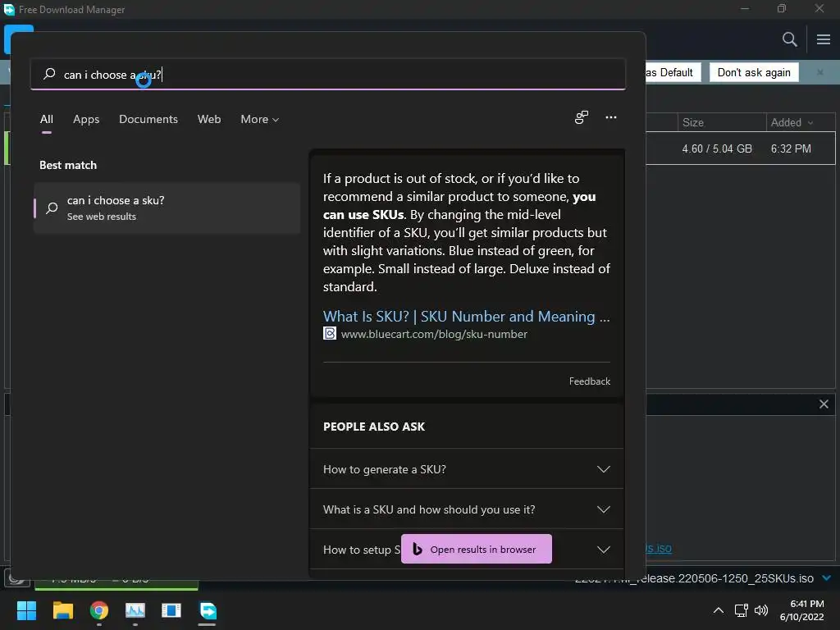This screenshot has width=840, height=630.
Task: Dismiss the default prompt banner with X
Action: tap(819, 72)
